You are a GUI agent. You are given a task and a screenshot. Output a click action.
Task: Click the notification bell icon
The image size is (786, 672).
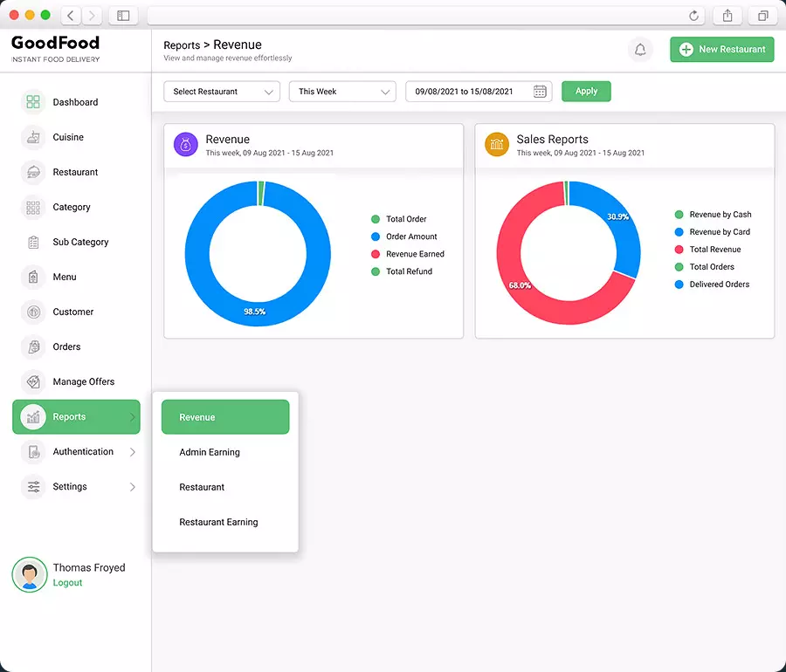click(x=640, y=50)
